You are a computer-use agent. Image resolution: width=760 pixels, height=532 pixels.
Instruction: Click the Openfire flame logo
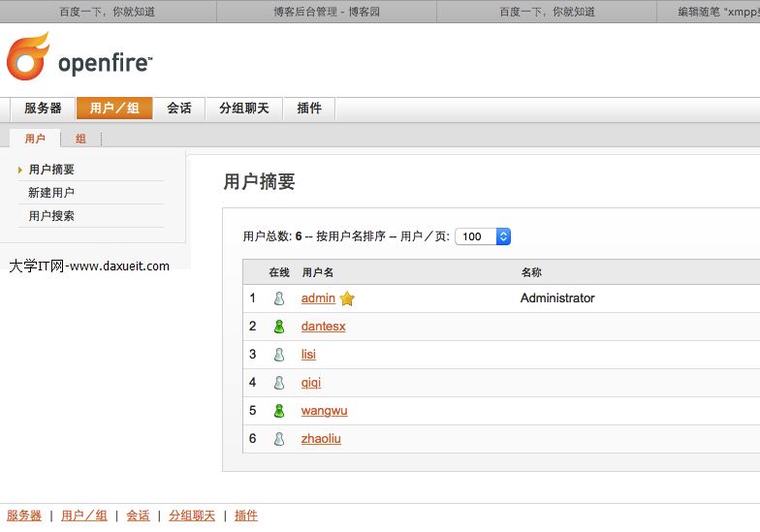(28, 56)
